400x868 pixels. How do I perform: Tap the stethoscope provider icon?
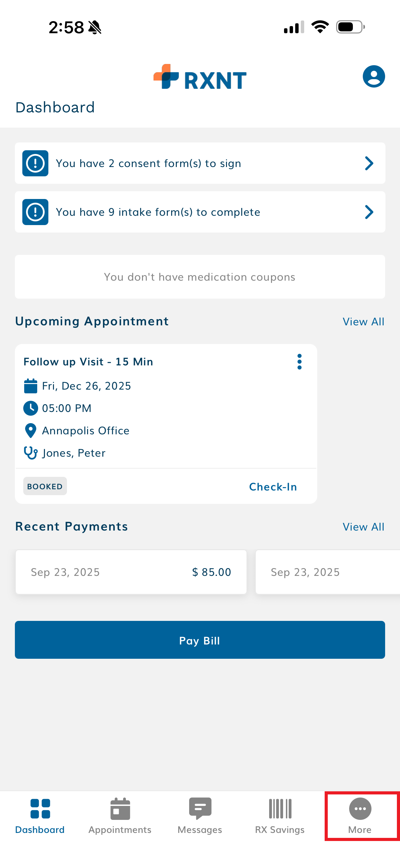click(31, 453)
